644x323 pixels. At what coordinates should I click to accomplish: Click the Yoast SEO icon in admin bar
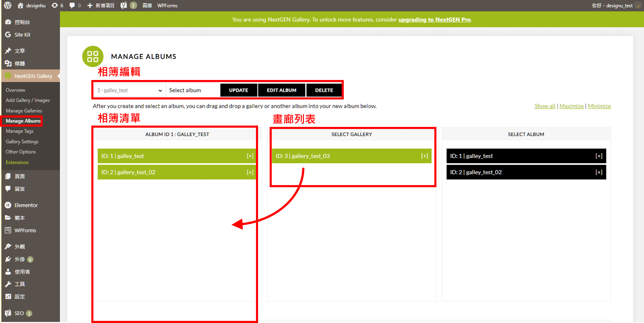tap(124, 5)
